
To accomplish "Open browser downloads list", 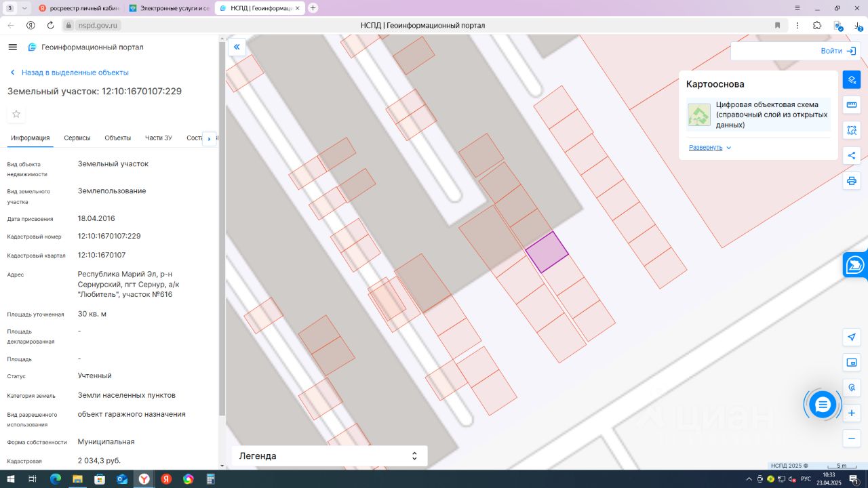I will (859, 25).
